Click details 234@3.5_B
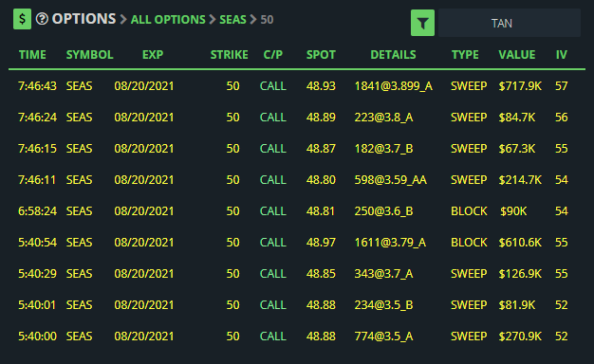Screen dimensions: 594x364 pyautogui.click(x=383, y=305)
